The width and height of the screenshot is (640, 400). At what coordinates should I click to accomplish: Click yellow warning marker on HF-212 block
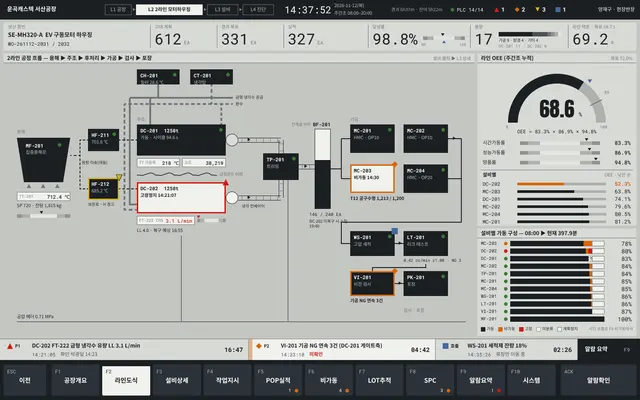pos(119,177)
